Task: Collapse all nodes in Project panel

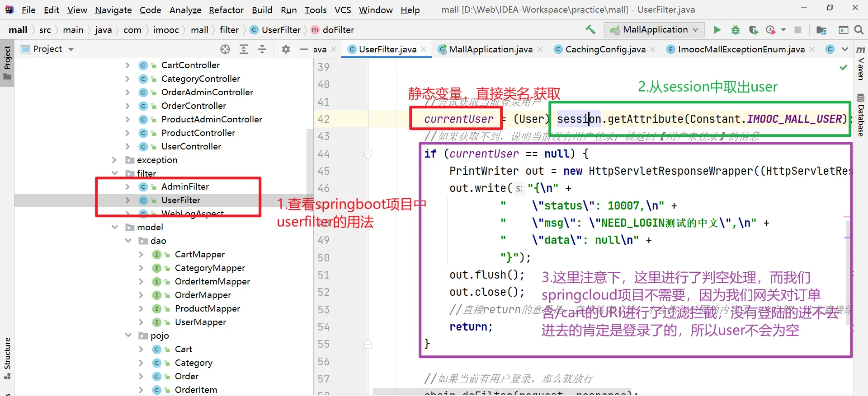Action: 262,49
